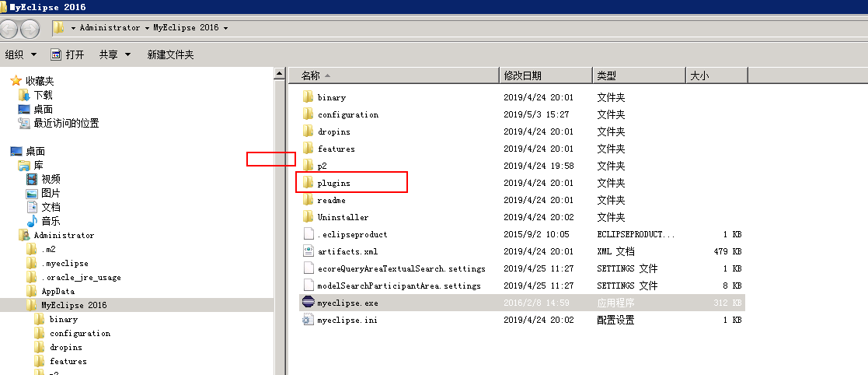Sort by 类型 column header

pos(638,75)
